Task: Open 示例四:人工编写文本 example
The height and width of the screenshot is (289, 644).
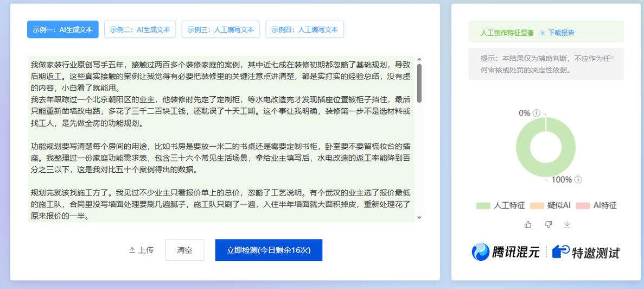Action: [304, 30]
